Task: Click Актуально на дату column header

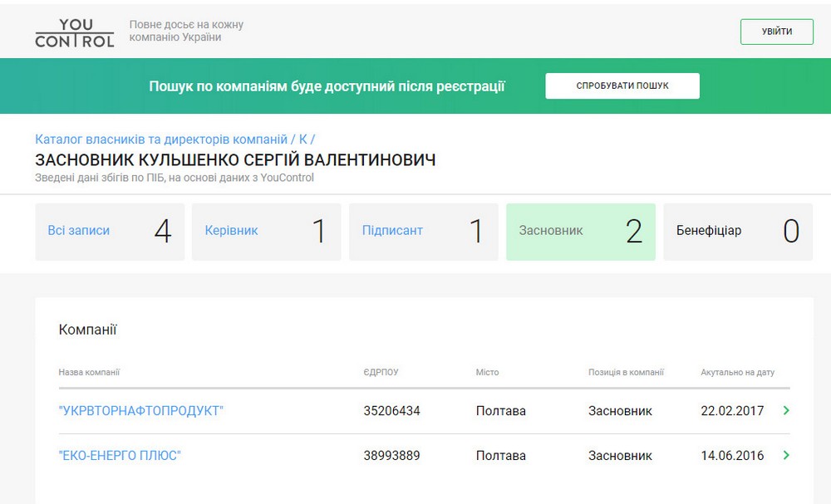Action: tap(738, 372)
